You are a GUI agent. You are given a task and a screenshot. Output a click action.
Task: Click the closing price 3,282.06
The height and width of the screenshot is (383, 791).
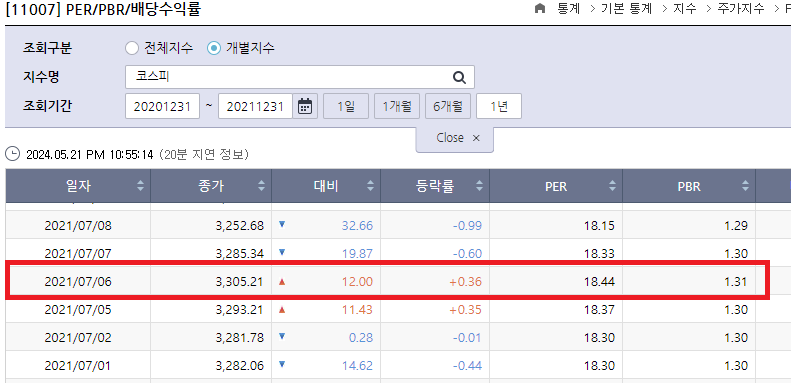coord(240,366)
